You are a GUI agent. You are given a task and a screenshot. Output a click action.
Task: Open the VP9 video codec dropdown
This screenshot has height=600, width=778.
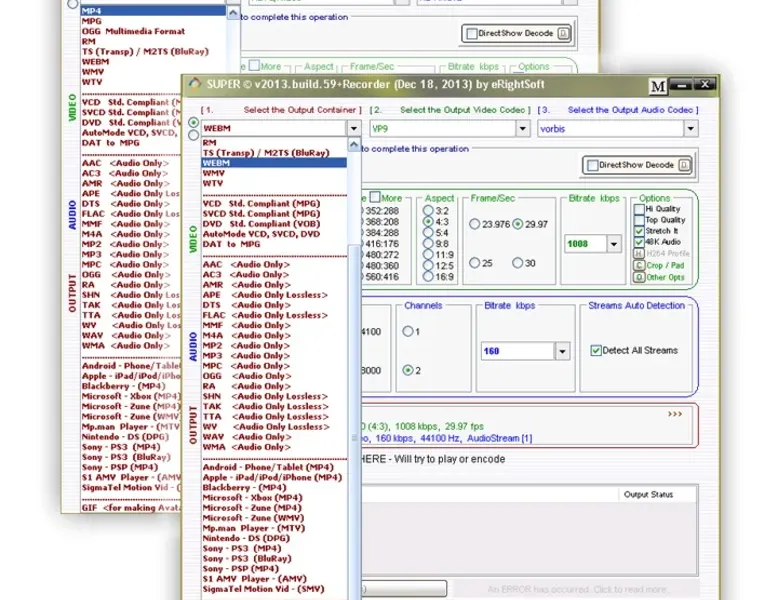pyautogui.click(x=522, y=129)
